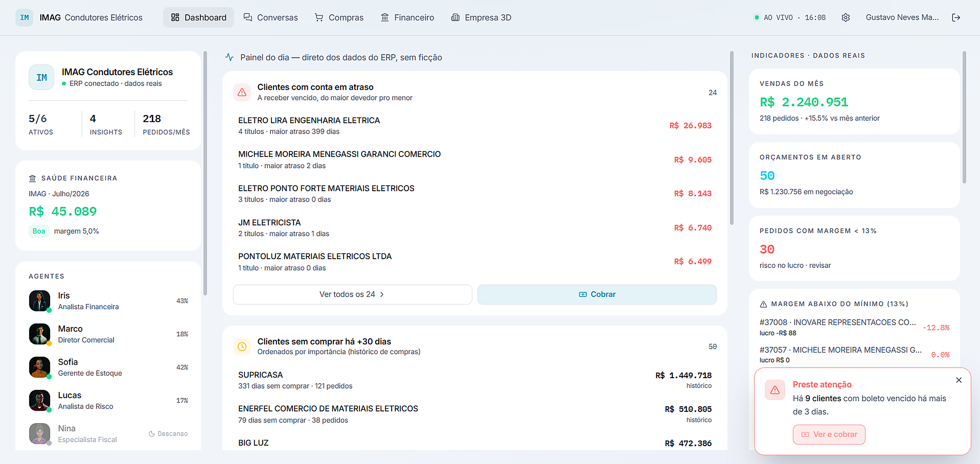Open Vendas do Mês indicator card
The width and height of the screenshot is (980, 464).
pyautogui.click(x=854, y=101)
